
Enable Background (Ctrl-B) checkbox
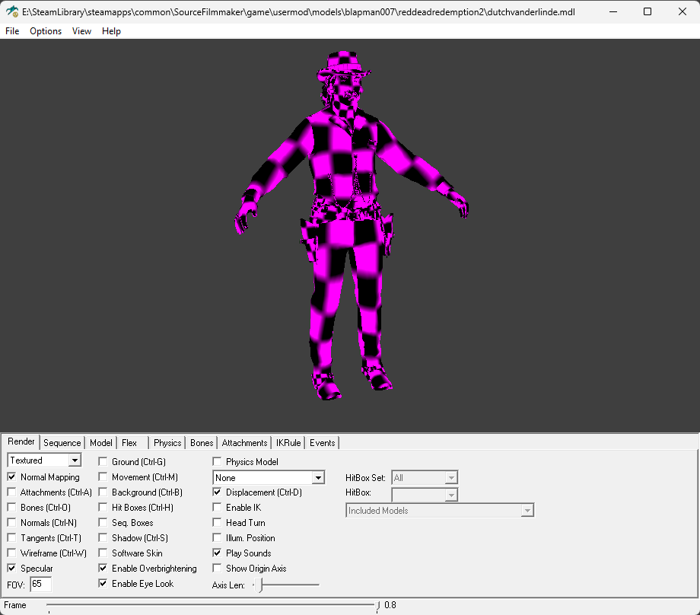(x=103, y=492)
